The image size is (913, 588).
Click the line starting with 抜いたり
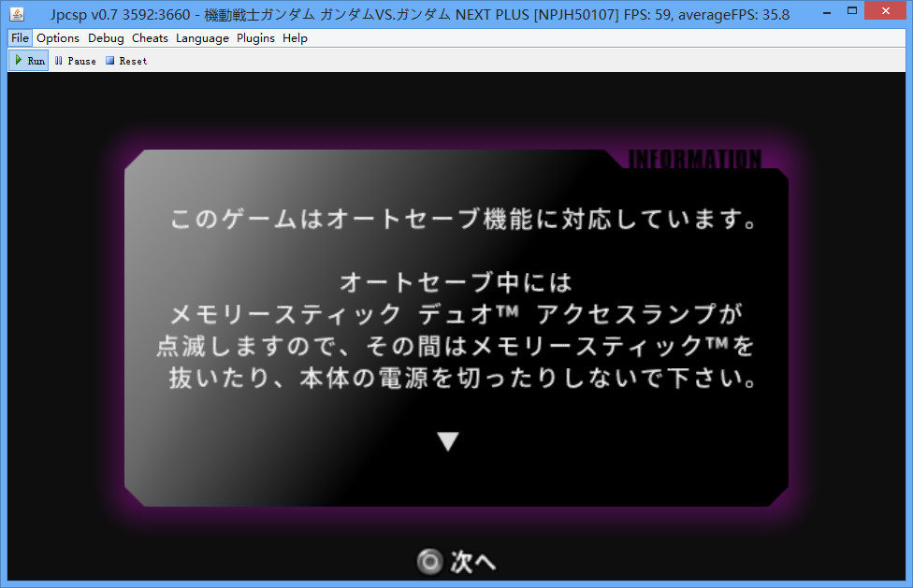click(463, 378)
